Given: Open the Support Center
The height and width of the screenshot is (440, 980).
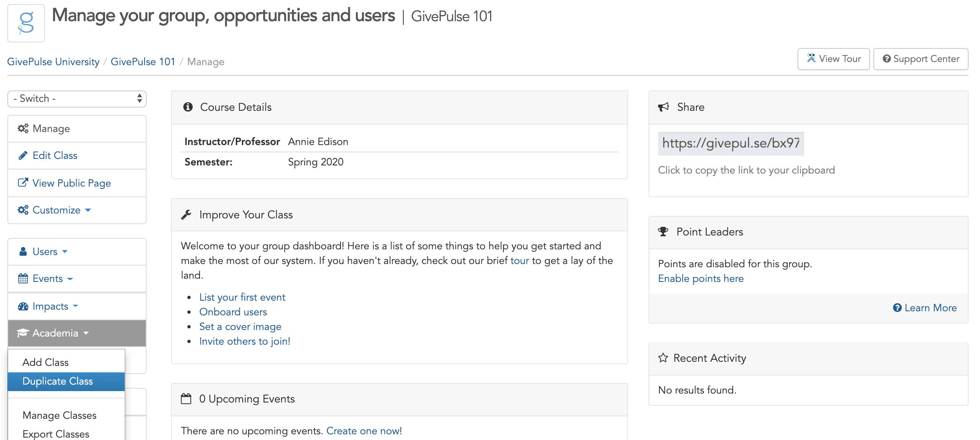Looking at the screenshot, I should [921, 59].
